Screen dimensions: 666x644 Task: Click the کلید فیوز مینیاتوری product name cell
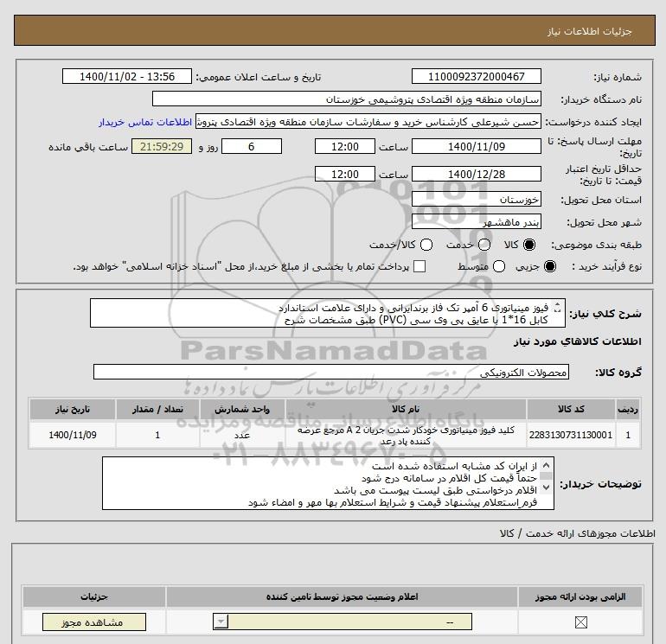coord(406,435)
